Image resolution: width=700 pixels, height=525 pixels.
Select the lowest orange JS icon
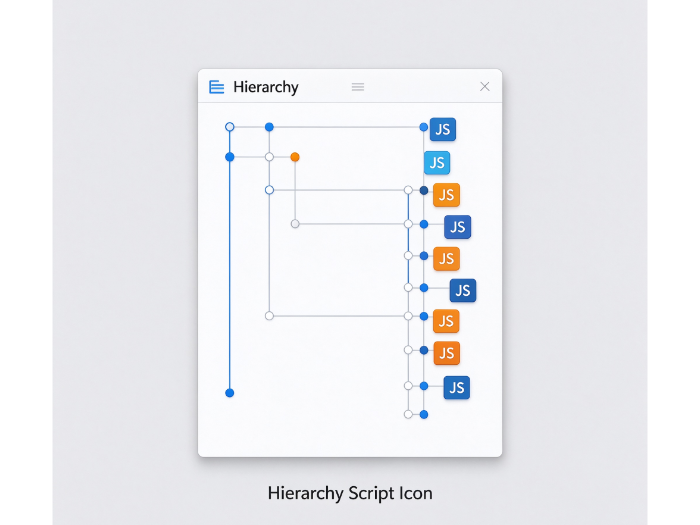(x=447, y=353)
